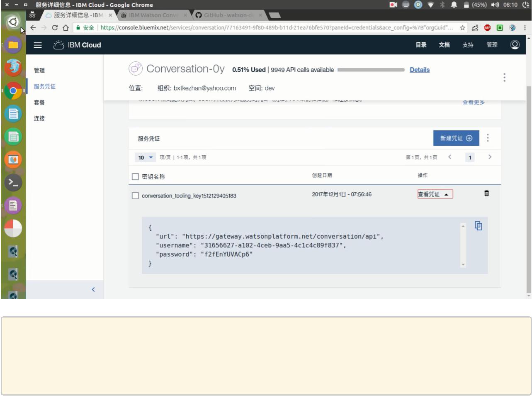Open a new Chrome tab
This screenshot has width=532, height=396.
(x=275, y=16)
